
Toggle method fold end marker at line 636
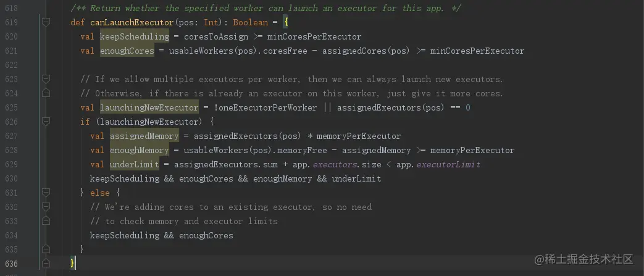point(46,263)
